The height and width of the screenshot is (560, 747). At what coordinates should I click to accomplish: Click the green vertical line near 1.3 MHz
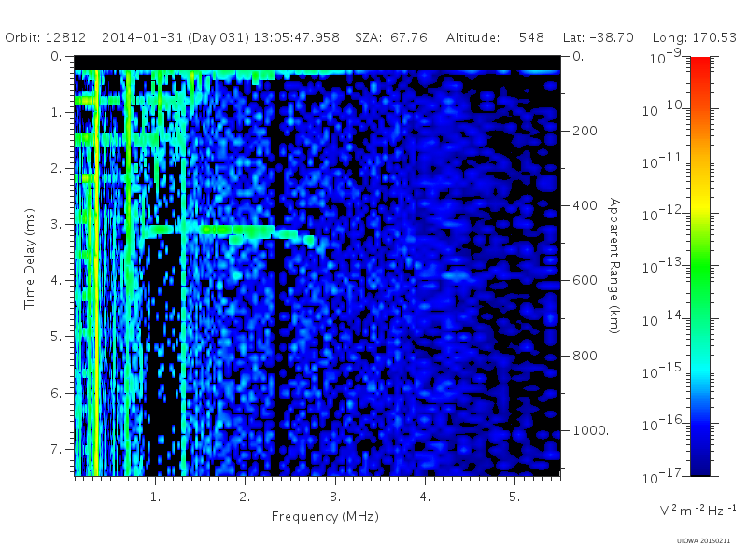click(183, 310)
